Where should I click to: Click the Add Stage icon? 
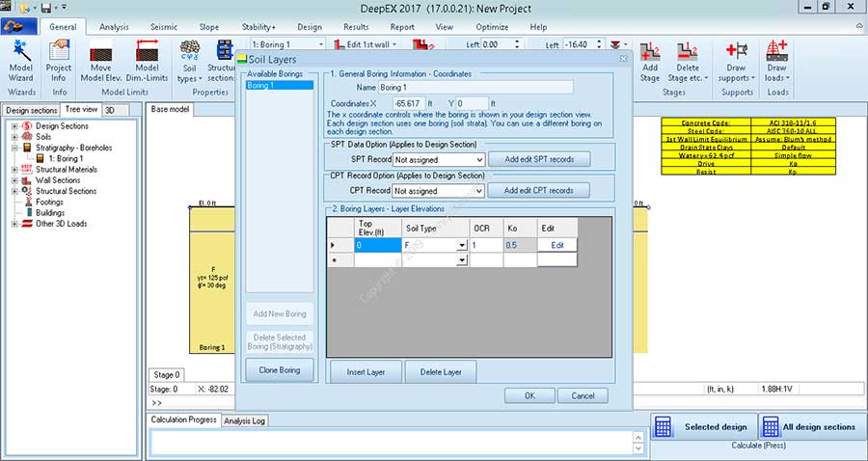(650, 60)
